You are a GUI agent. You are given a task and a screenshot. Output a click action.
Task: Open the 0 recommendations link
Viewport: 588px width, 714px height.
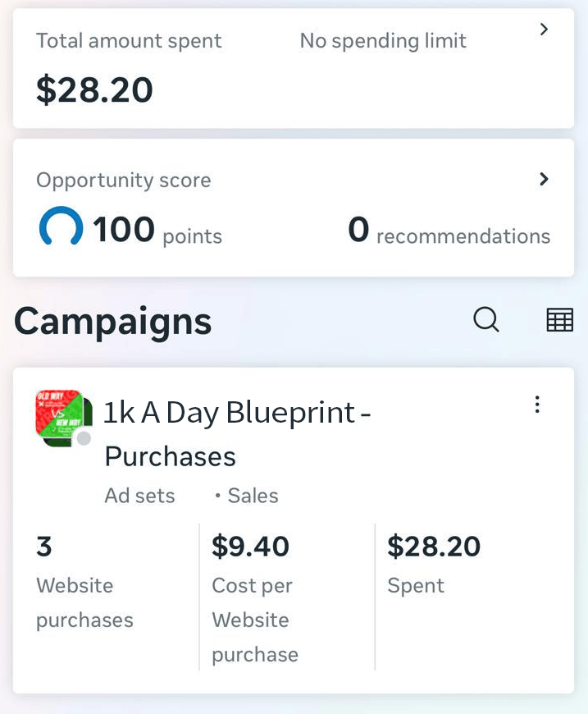pyautogui.click(x=449, y=231)
